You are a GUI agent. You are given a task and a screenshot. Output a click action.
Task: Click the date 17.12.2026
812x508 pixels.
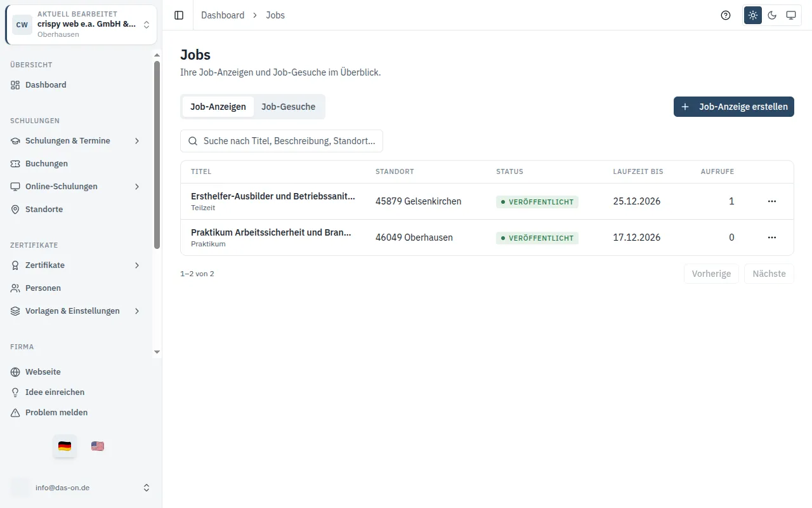637,237
